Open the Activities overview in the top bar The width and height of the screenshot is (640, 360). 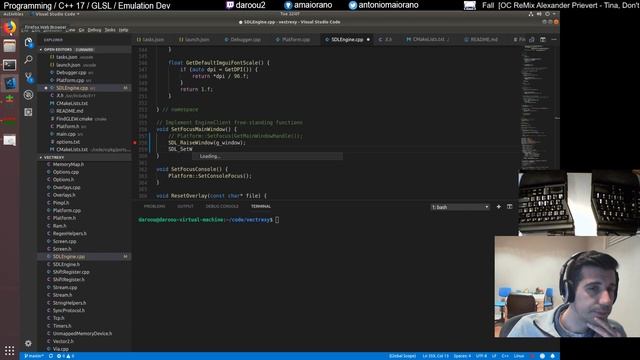coord(13,14)
